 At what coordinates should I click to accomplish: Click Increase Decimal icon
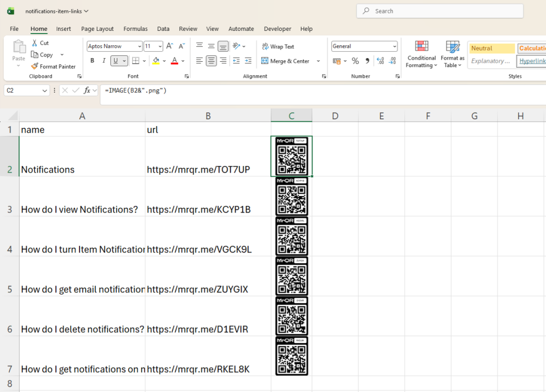point(380,61)
